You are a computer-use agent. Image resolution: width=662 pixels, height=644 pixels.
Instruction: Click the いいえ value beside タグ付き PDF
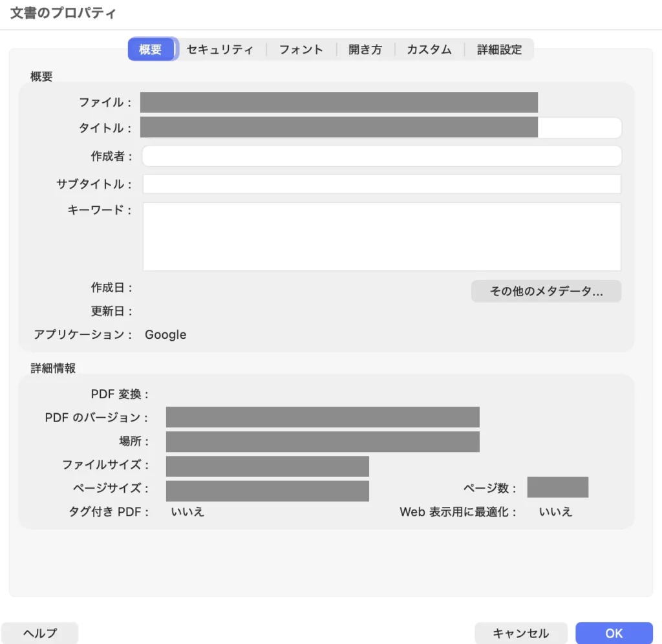point(187,512)
